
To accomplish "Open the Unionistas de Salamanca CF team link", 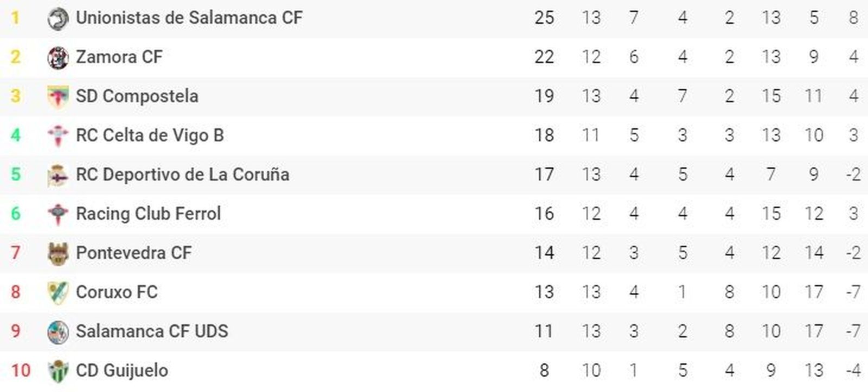I will click(189, 18).
